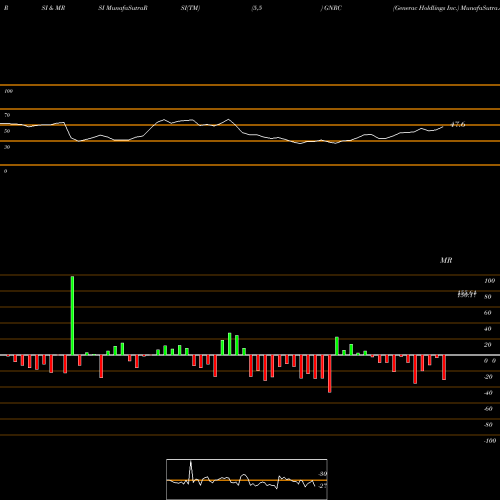
Task: Click the MR axis label -60
Action: coord(488,409)
